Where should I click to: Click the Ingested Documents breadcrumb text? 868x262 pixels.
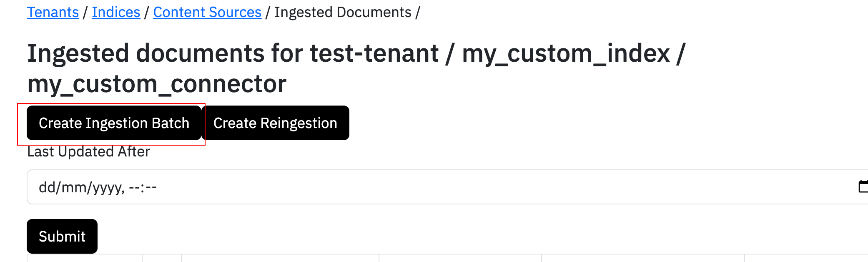coord(343,13)
